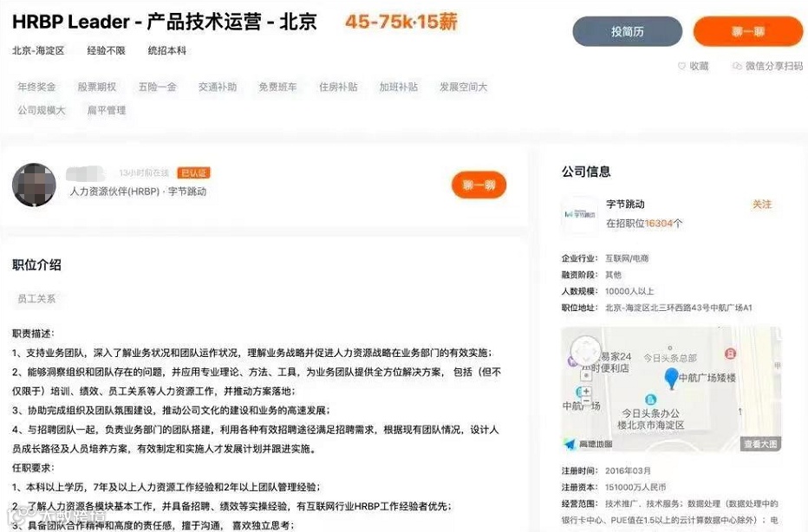Click the top orange 聊一聊 chat button
This screenshot has height=532, width=808.
[748, 31]
